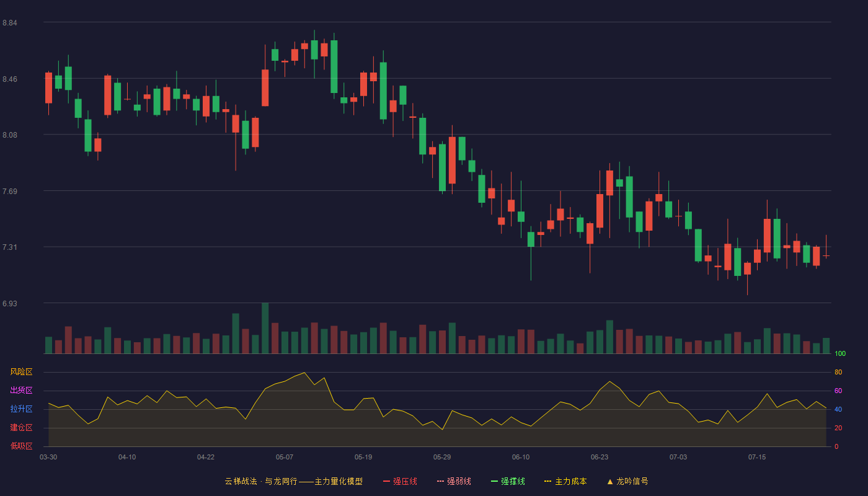The width and height of the screenshot is (868, 496).
Task: Click the 7.31 price axis label
Action: [x=10, y=247]
